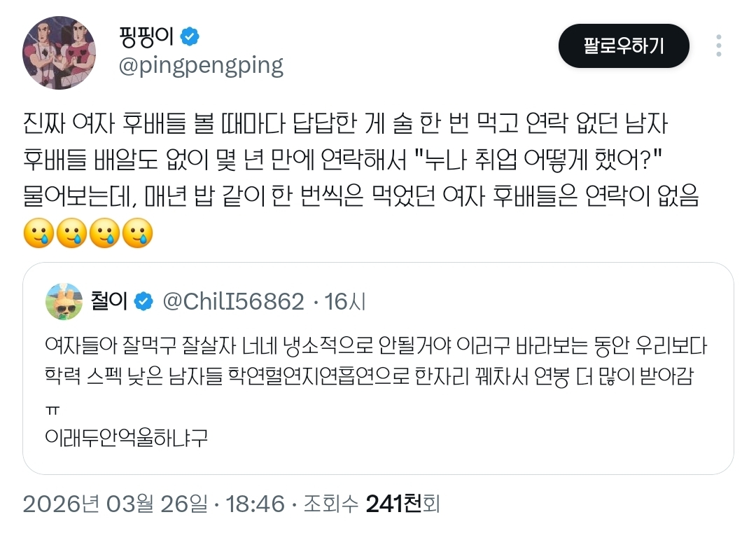Click the 16시 timestamp on the quoted post

pyautogui.click(x=344, y=301)
